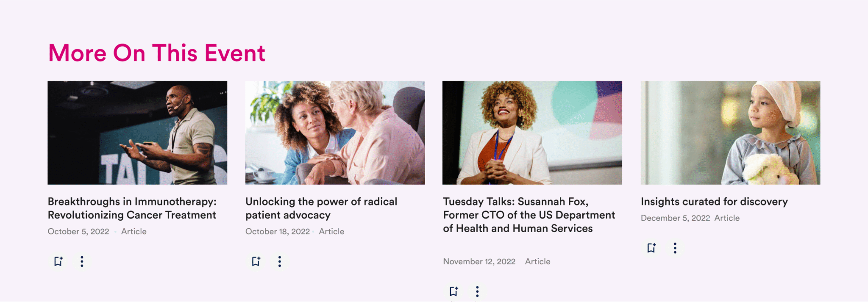Viewport: 868px width, 302px height.
Task: Click the smiling woman in white blazer image
Action: (x=532, y=133)
